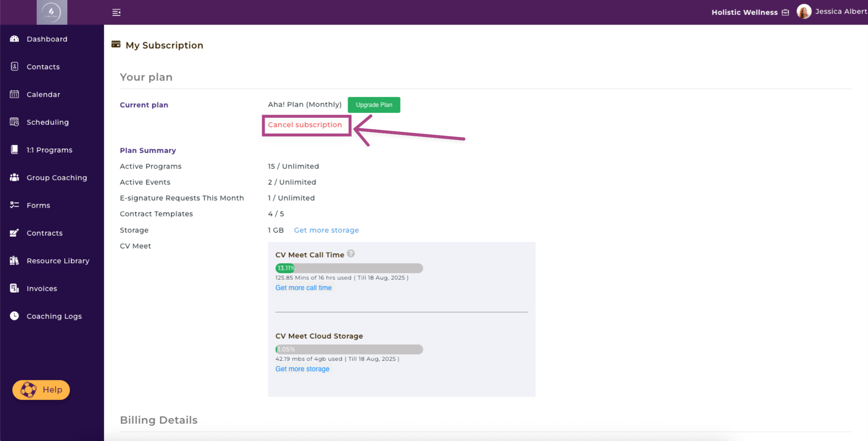Click the 'Active Programs' label
The image size is (868, 441).
point(150,166)
